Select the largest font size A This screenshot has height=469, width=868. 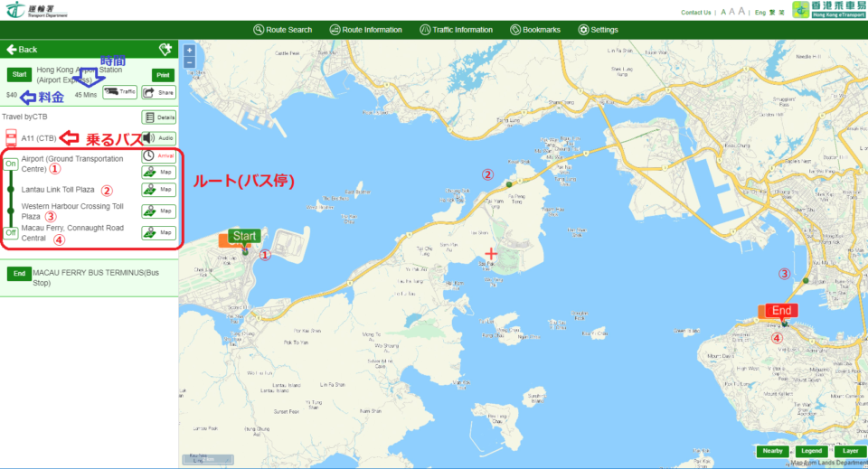(742, 12)
